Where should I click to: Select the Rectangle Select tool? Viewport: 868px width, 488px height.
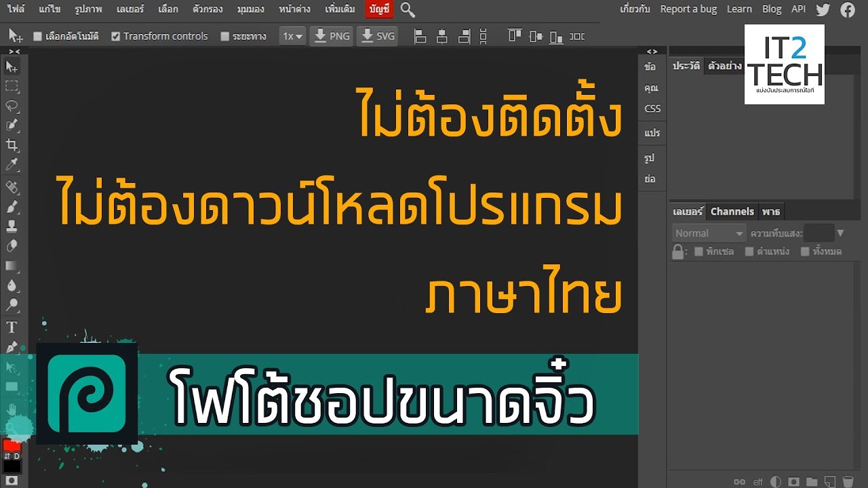12,86
